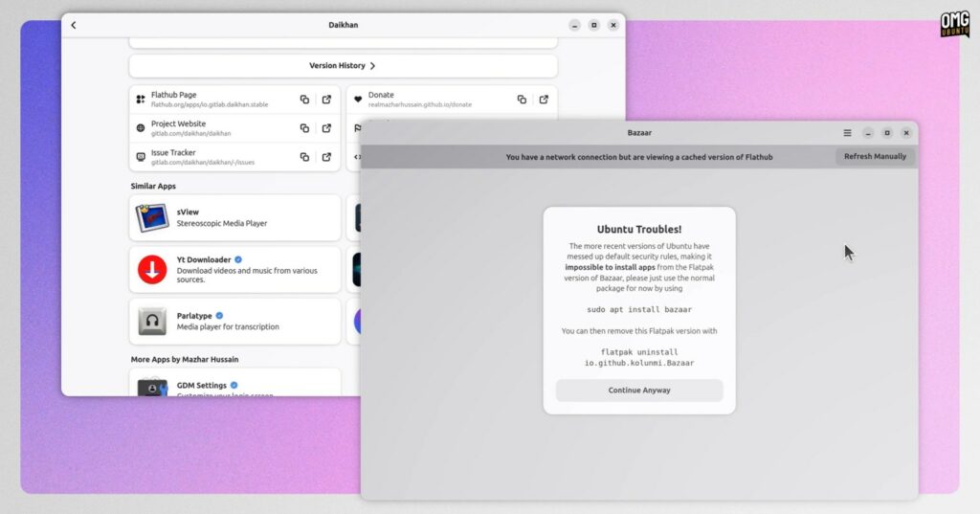Copy the Project Website link
The height and width of the screenshot is (514, 980).
pos(304,128)
